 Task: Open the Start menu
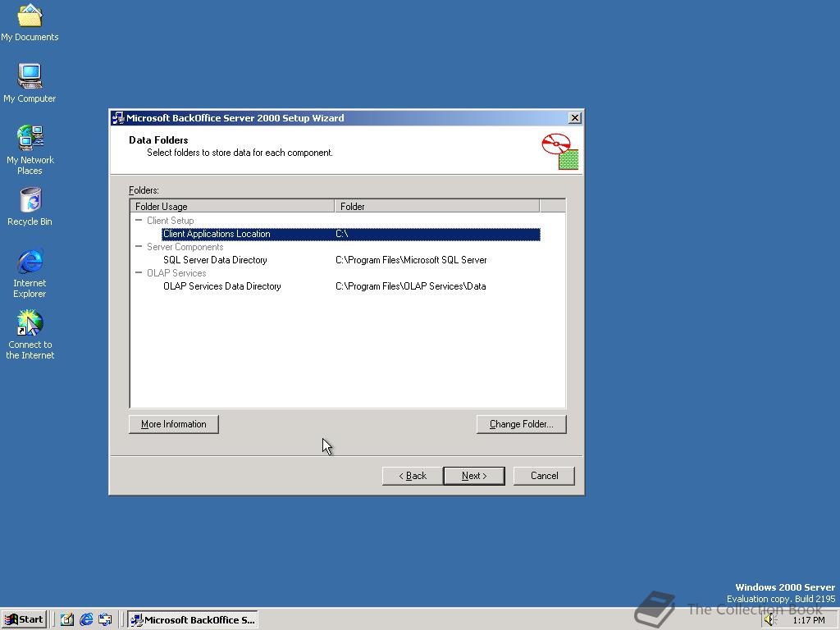tap(24, 619)
